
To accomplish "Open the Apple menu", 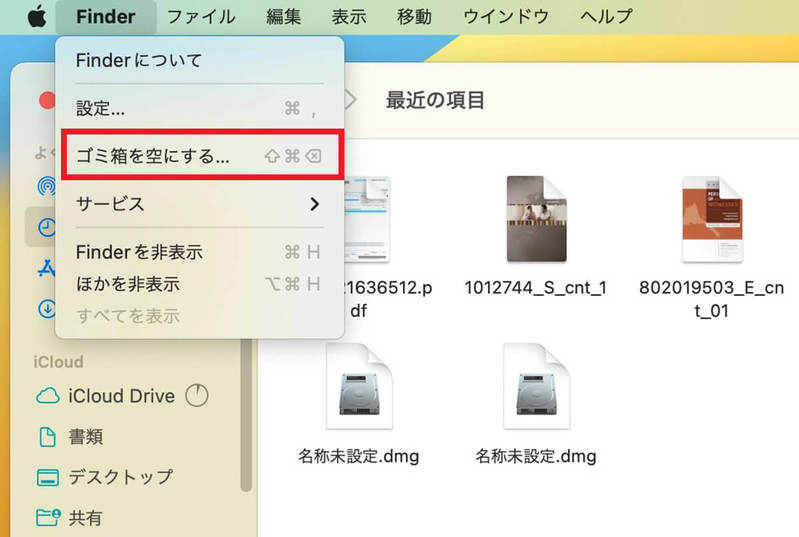I will (37, 17).
